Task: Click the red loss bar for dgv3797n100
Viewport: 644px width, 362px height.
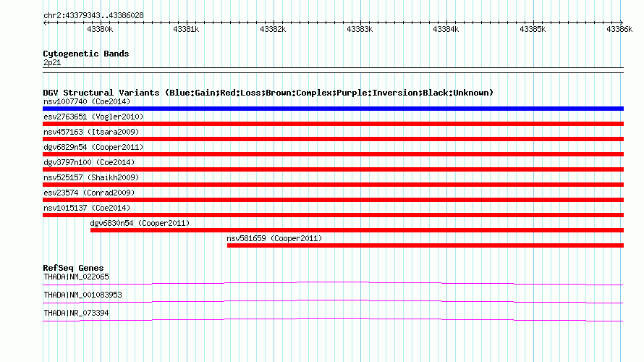Action: point(333,169)
